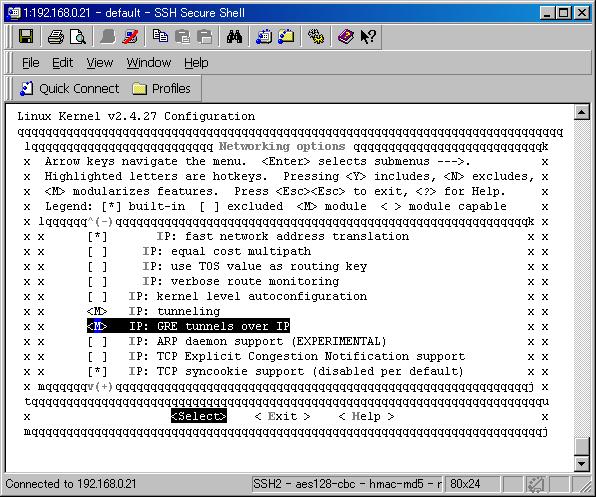
Task: Click the v(+) scroll-down indicator
Action: click(x=101, y=386)
